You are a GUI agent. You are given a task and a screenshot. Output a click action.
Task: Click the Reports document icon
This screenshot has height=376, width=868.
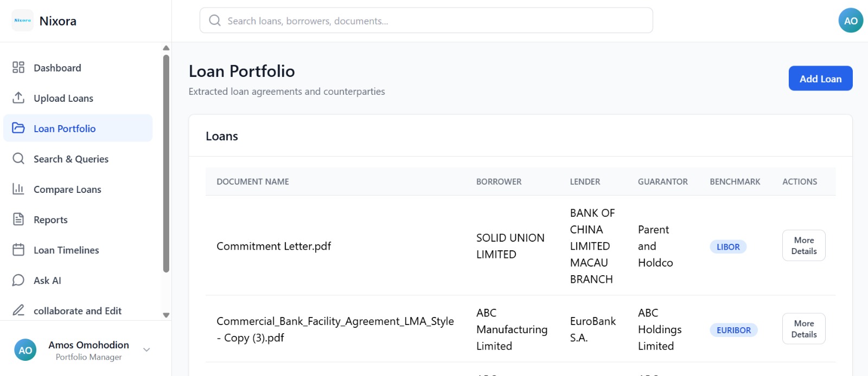(18, 219)
